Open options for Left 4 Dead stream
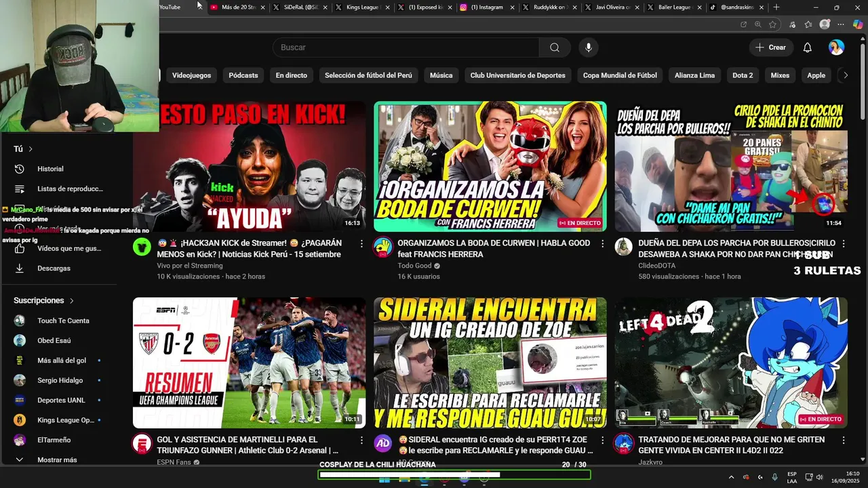The image size is (868, 488). 843,440
